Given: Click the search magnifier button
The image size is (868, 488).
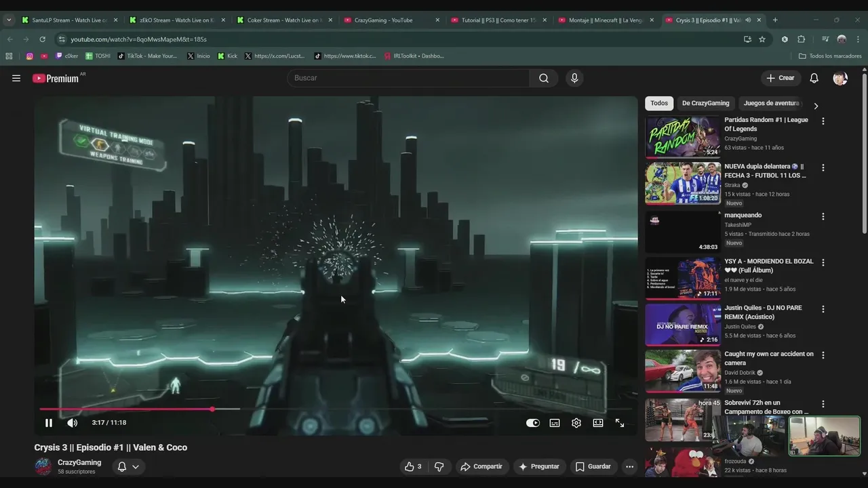Looking at the screenshot, I should coord(544,78).
